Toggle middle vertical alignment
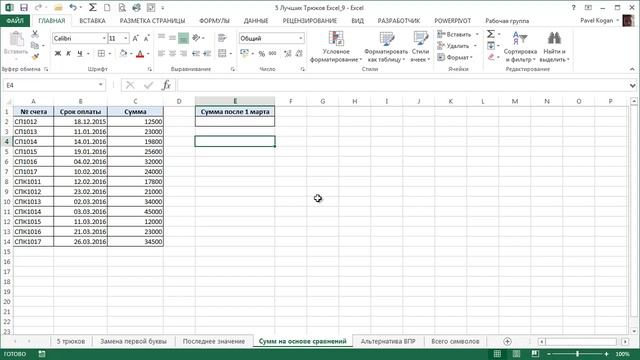640x360 pixels. pos(172,38)
